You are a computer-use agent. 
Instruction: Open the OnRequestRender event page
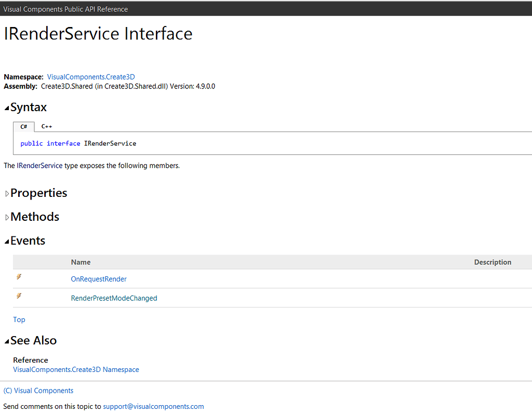[99, 279]
